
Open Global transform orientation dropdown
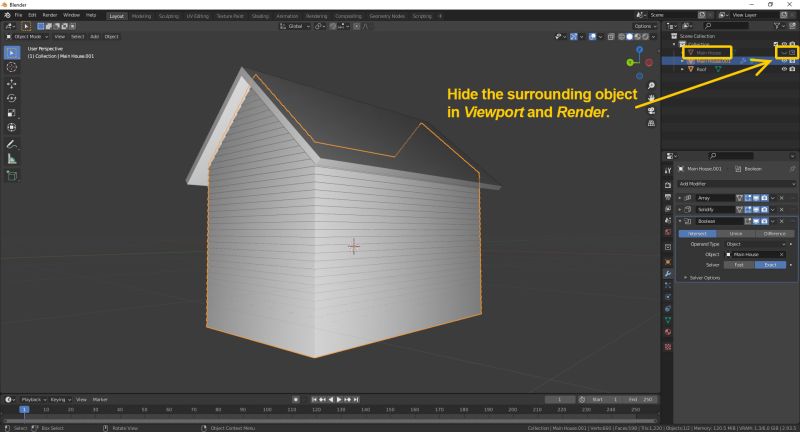pyautogui.click(x=295, y=26)
